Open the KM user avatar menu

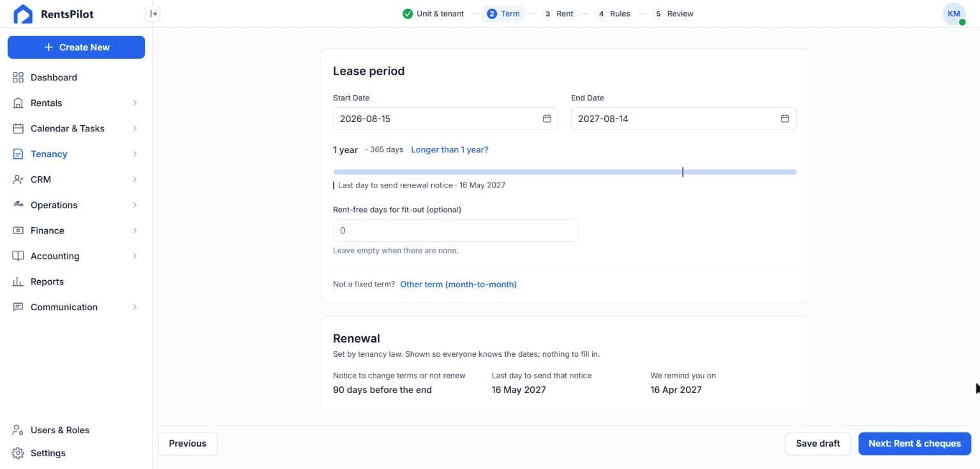(954, 14)
